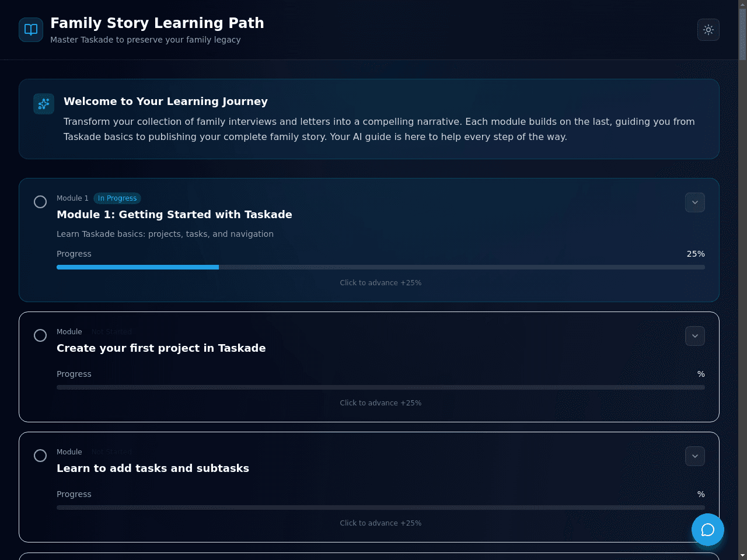Click the Welcome to Your Learning Journey heading
Image resolution: width=747 pixels, height=560 pixels.
pyautogui.click(x=166, y=101)
